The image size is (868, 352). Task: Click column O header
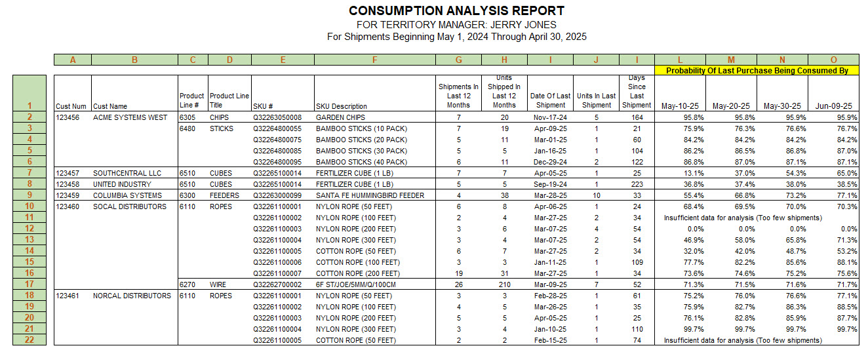coord(833,60)
